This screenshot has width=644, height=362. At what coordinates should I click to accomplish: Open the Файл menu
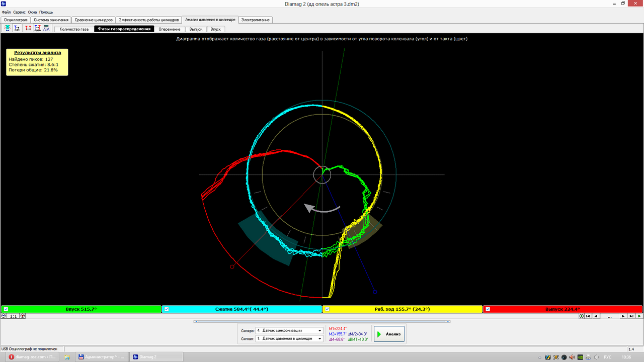click(x=7, y=12)
